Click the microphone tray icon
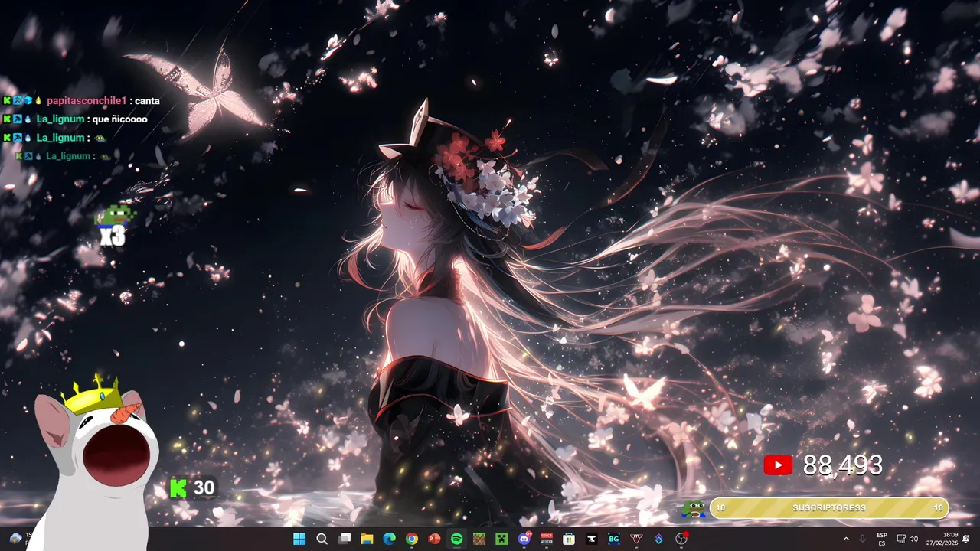Viewport: 980px width, 551px height. (x=863, y=539)
